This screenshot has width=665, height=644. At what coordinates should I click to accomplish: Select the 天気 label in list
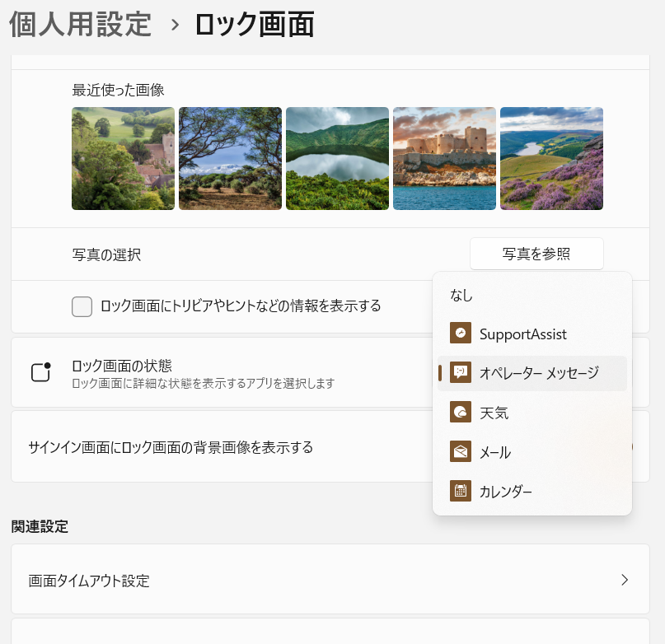pyautogui.click(x=494, y=413)
